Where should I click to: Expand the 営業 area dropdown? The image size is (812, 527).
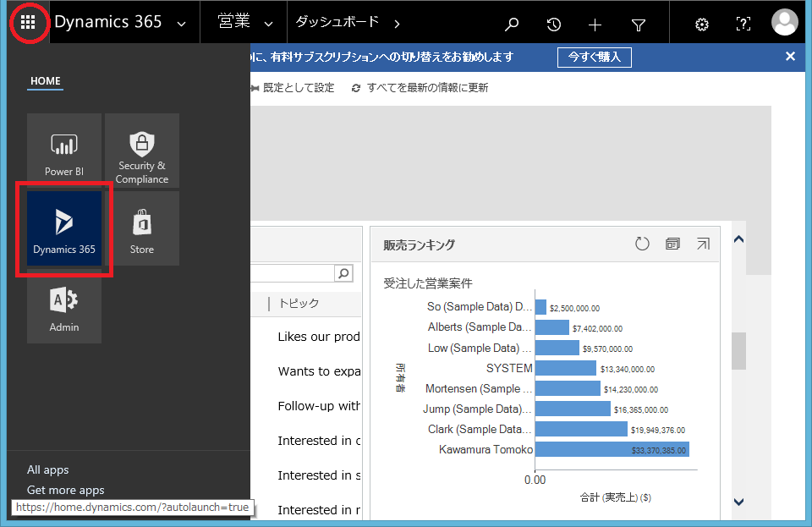[268, 24]
